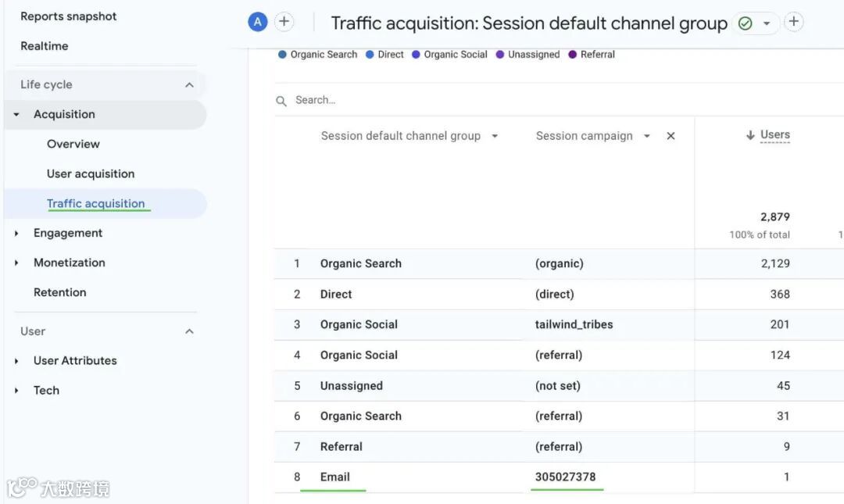The width and height of the screenshot is (844, 504).
Task: Open the Realtime report
Action: pyautogui.click(x=45, y=46)
